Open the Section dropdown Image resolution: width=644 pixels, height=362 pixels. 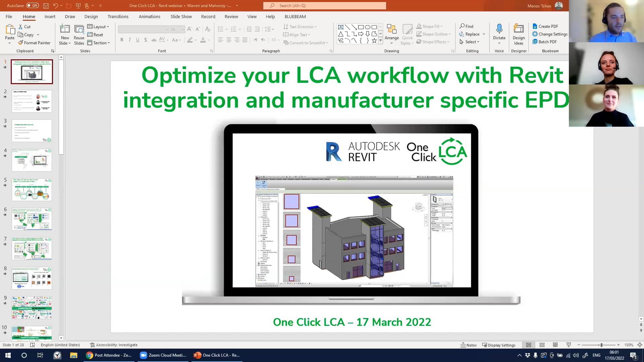(99, 43)
